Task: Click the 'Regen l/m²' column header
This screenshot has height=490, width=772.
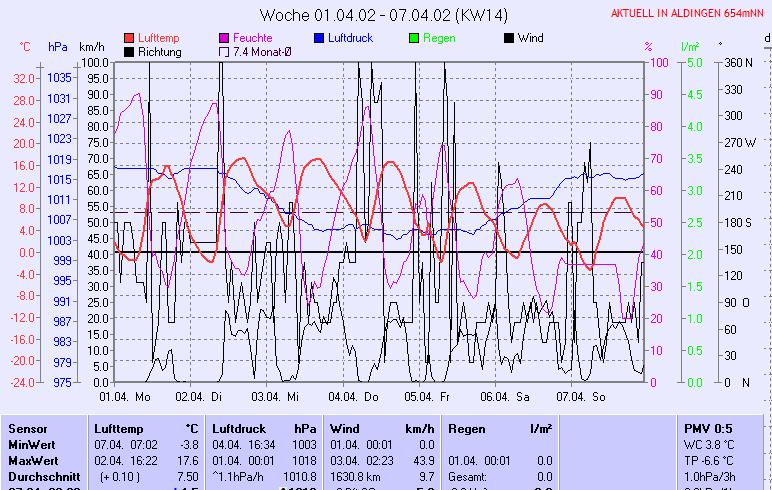Action: [x=500, y=427]
